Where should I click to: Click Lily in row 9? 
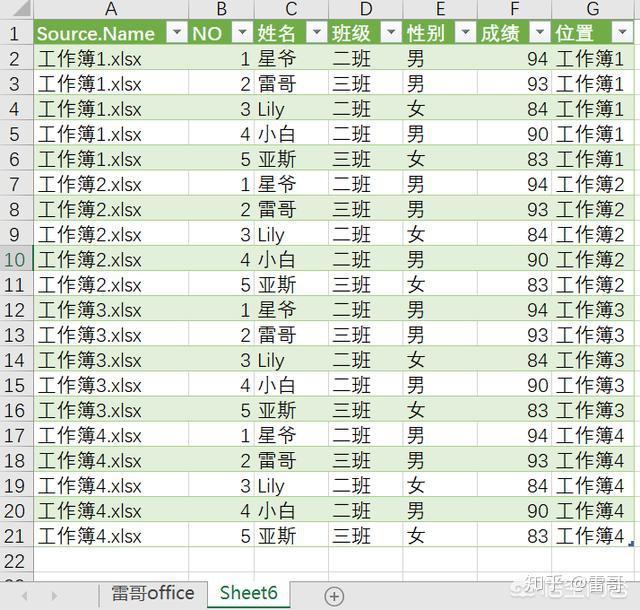271,235
